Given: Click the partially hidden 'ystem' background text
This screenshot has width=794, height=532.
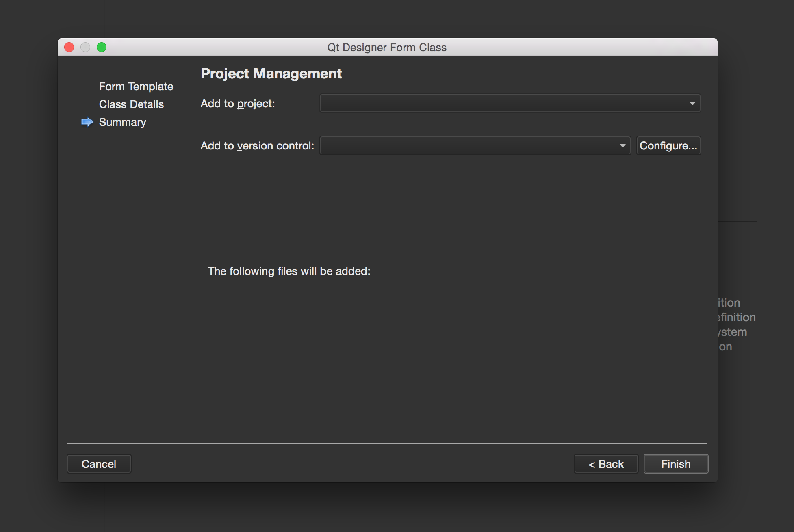Looking at the screenshot, I should tap(733, 332).
